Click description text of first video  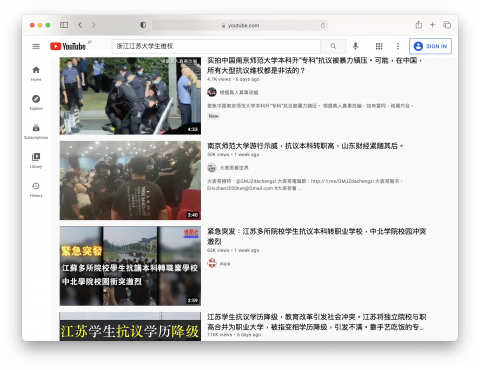click(310, 106)
